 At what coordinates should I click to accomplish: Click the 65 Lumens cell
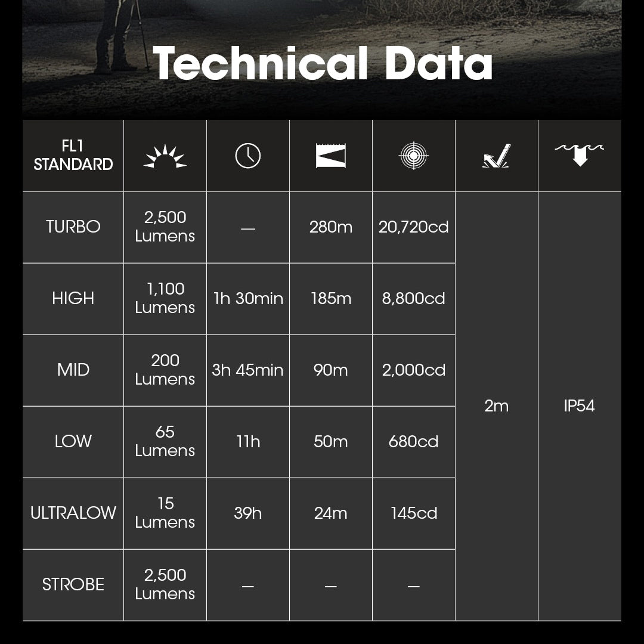click(165, 441)
